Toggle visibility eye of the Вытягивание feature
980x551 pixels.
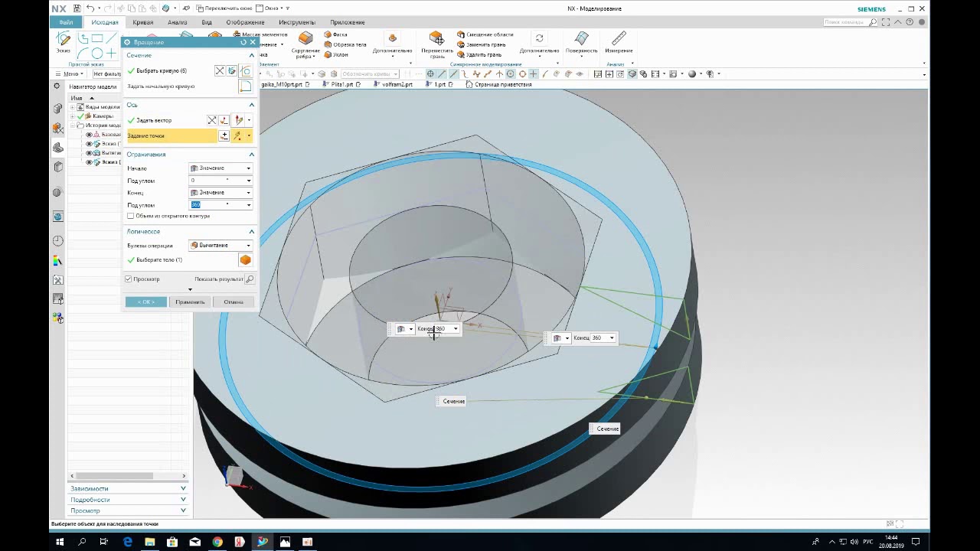[89, 153]
